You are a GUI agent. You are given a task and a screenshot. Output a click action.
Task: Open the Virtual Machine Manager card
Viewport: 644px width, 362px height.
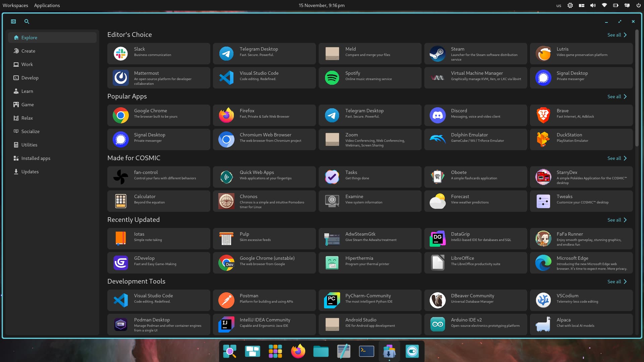[x=476, y=78]
